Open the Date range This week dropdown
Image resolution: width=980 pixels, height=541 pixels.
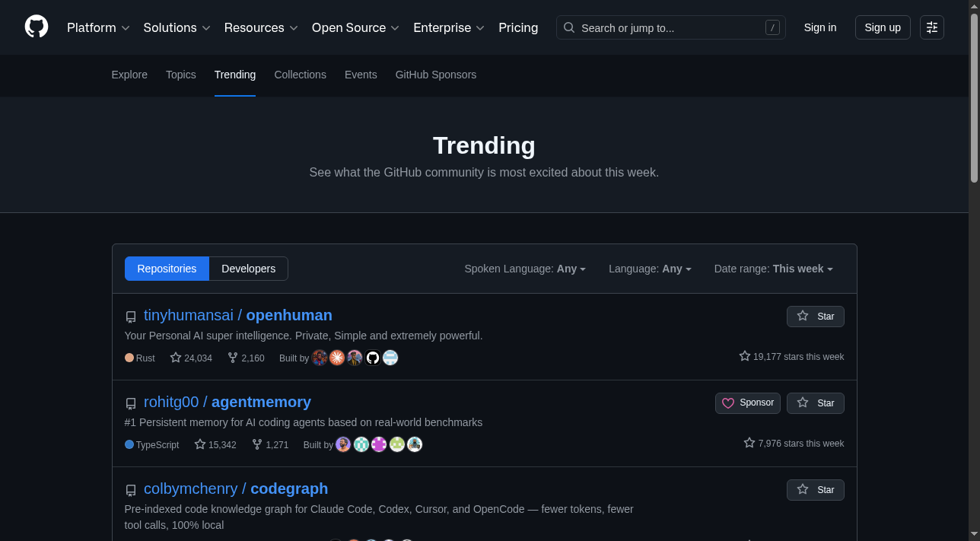[773, 269]
